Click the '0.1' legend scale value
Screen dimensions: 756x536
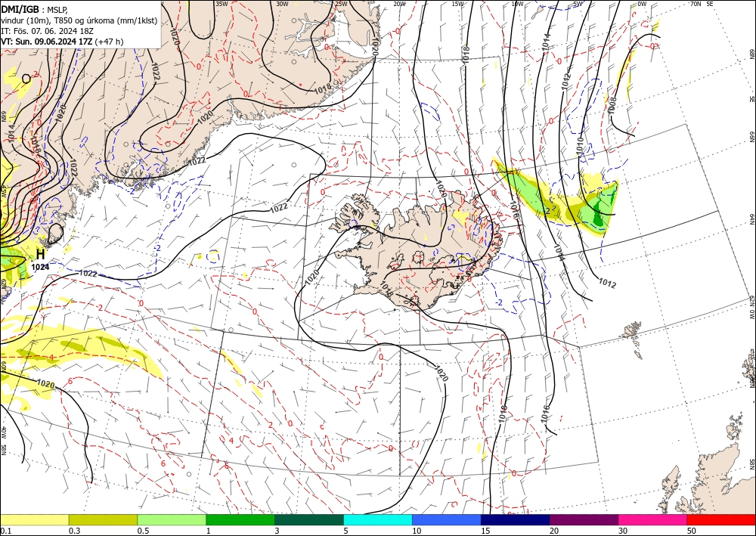[5, 531]
